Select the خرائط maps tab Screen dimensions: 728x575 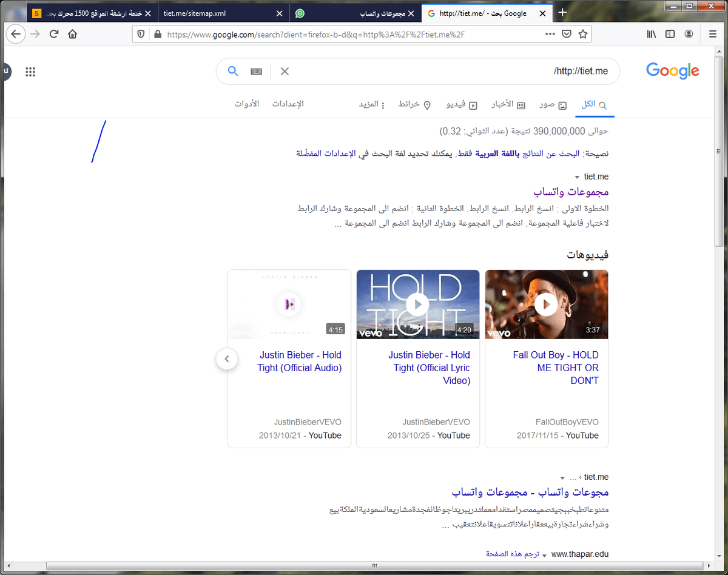click(414, 105)
